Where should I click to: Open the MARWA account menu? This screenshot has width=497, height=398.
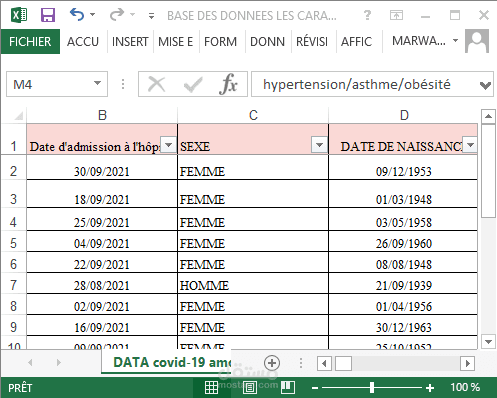(x=424, y=41)
